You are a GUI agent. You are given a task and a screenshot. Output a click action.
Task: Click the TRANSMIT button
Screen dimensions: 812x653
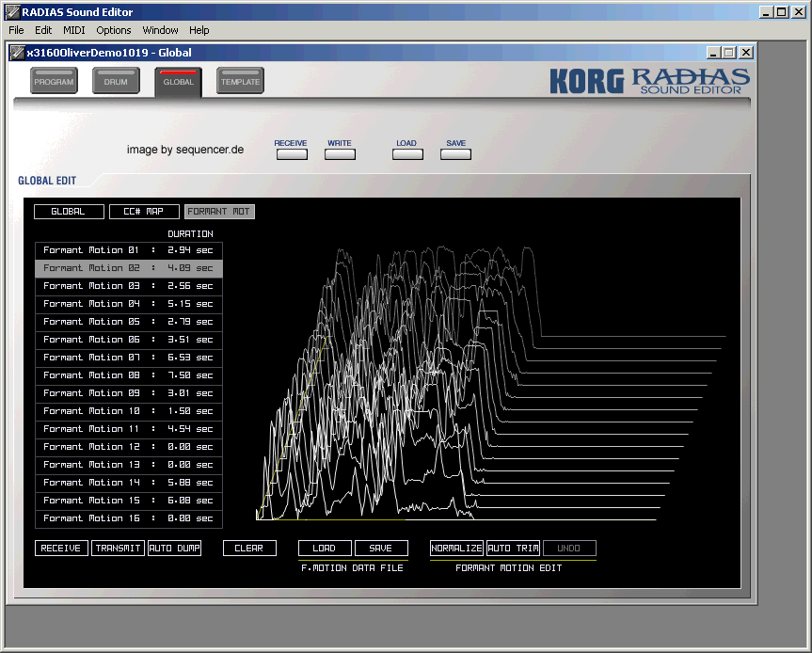(x=118, y=548)
